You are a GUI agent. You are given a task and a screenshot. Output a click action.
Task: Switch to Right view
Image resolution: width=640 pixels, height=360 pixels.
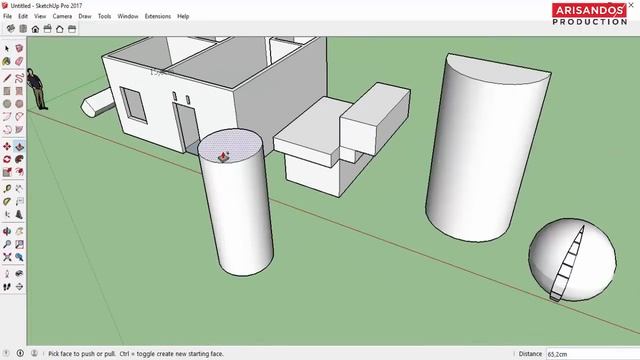pos(48,29)
